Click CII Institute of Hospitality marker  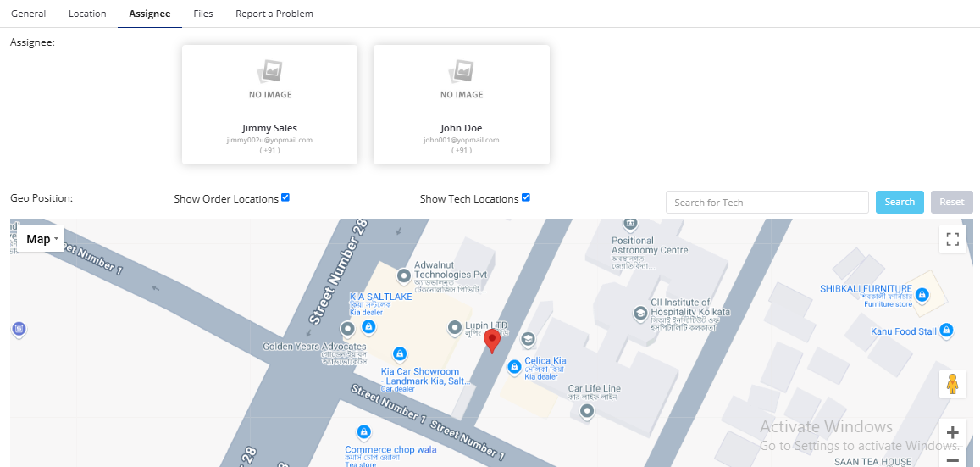(x=640, y=314)
